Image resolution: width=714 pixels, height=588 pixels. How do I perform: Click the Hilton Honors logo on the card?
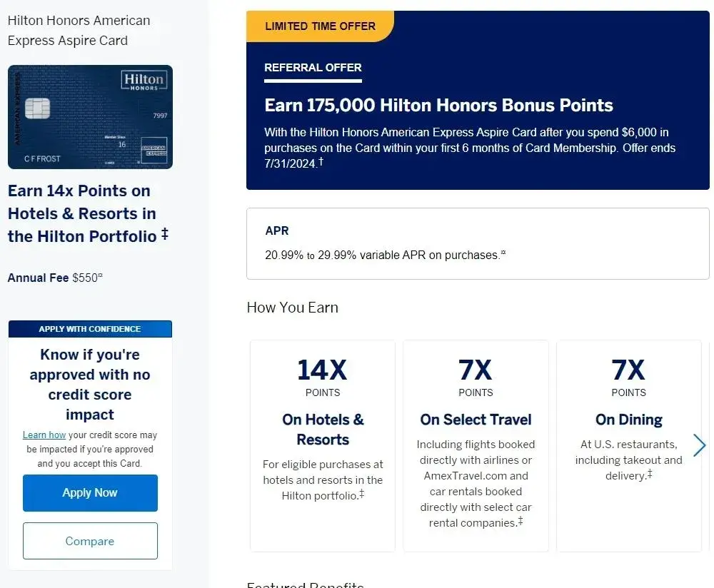tap(144, 81)
